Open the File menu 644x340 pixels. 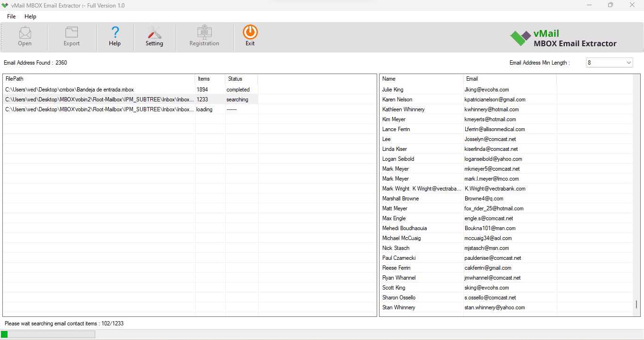[11, 17]
